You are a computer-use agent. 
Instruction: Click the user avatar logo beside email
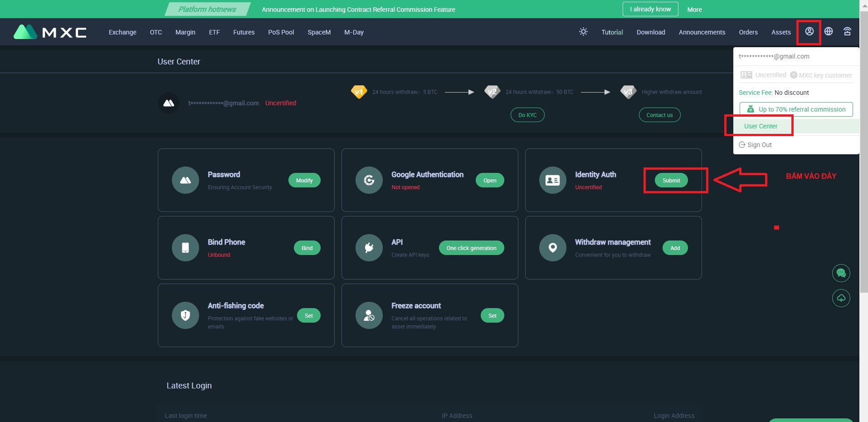coord(169,103)
